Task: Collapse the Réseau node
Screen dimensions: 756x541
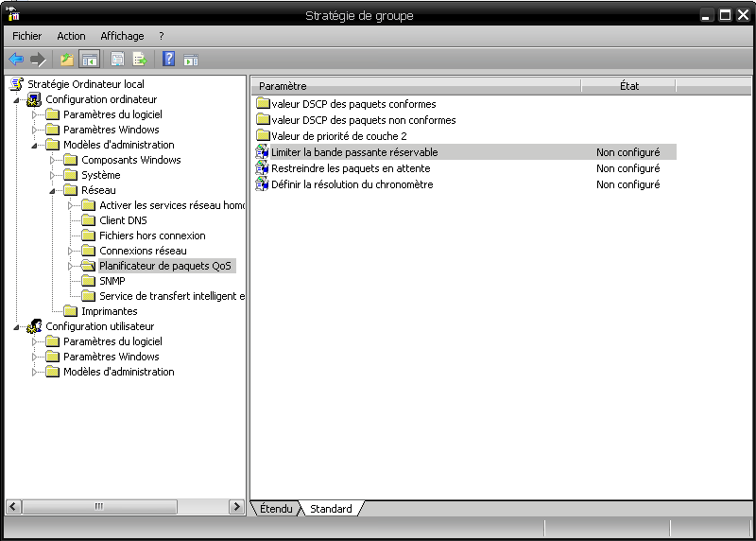Action: point(52,191)
